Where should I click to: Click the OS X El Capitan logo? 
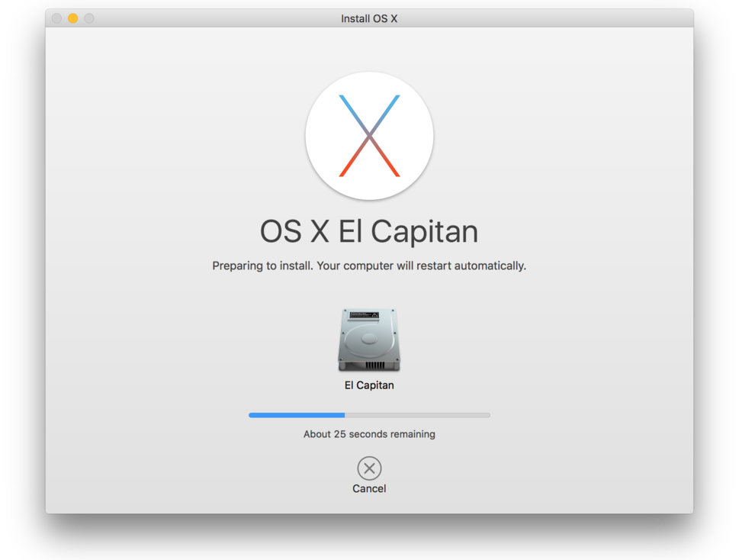click(369, 135)
